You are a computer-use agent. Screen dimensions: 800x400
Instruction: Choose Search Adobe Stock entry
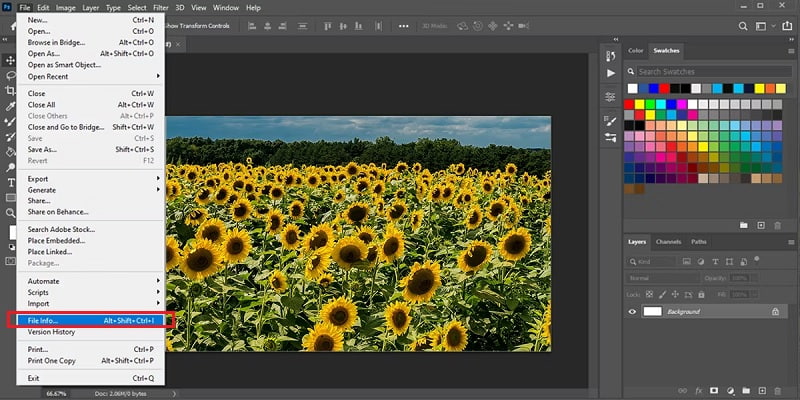point(90,229)
